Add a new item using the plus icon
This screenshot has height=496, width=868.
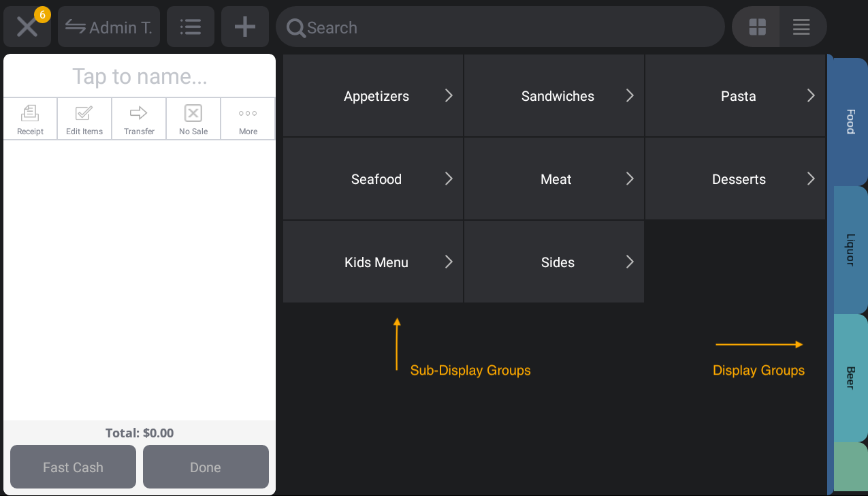click(x=245, y=27)
